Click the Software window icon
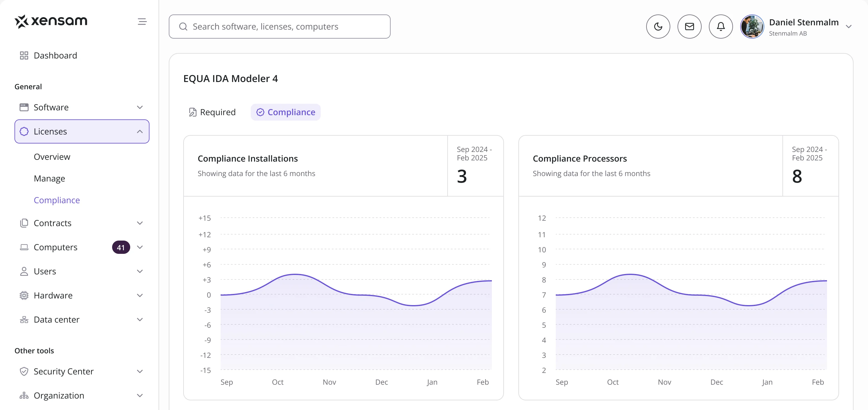This screenshot has height=410, width=868. 24,107
